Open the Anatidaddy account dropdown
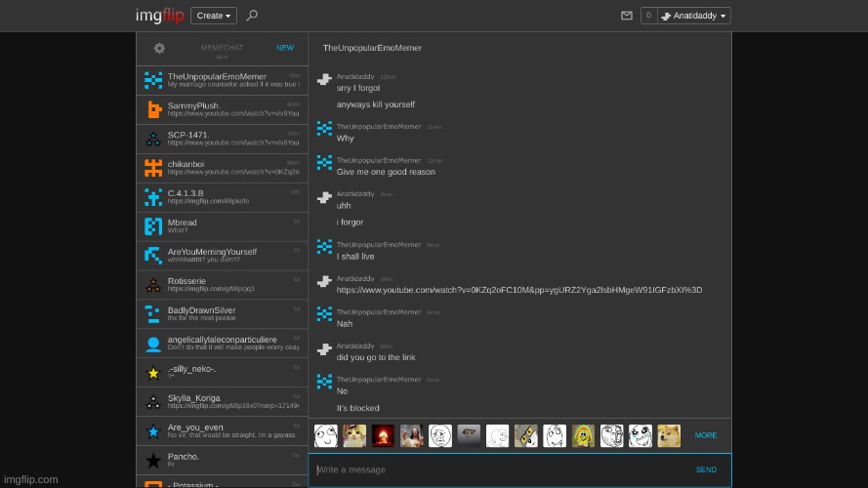The image size is (868, 488). 694,16
